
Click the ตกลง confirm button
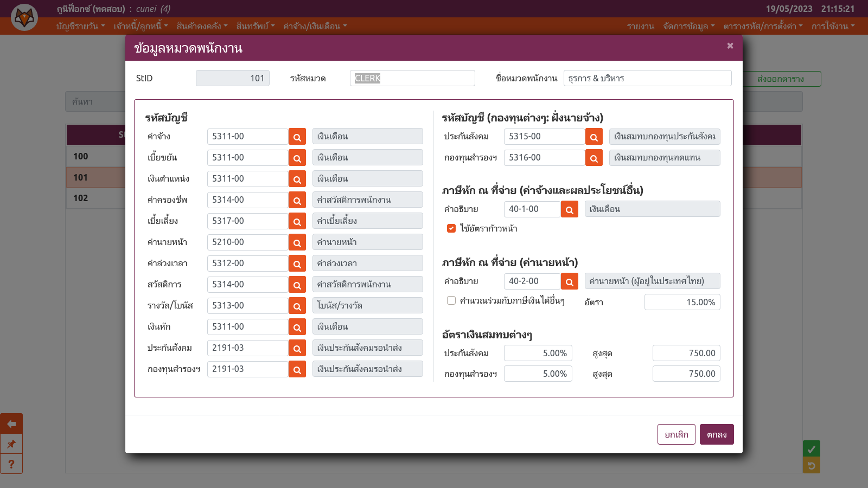[716, 434]
